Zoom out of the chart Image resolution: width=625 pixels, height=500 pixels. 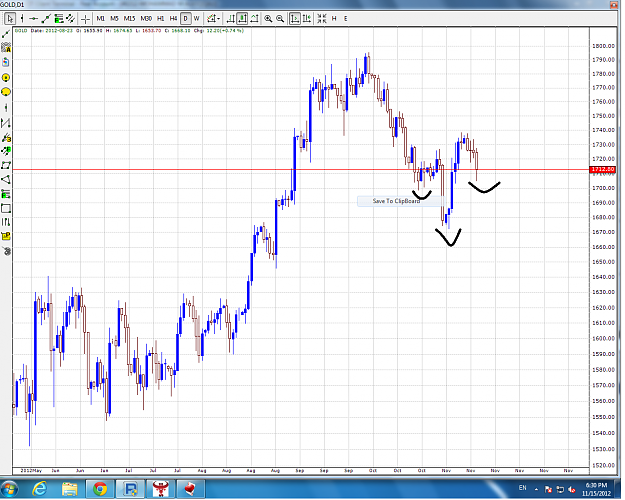tap(281, 19)
